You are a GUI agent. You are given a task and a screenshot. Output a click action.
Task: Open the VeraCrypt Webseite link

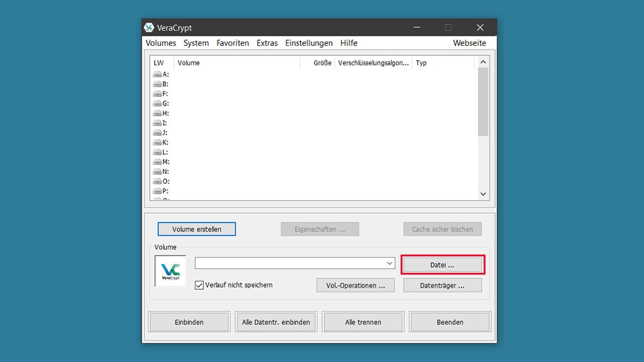pyautogui.click(x=469, y=43)
